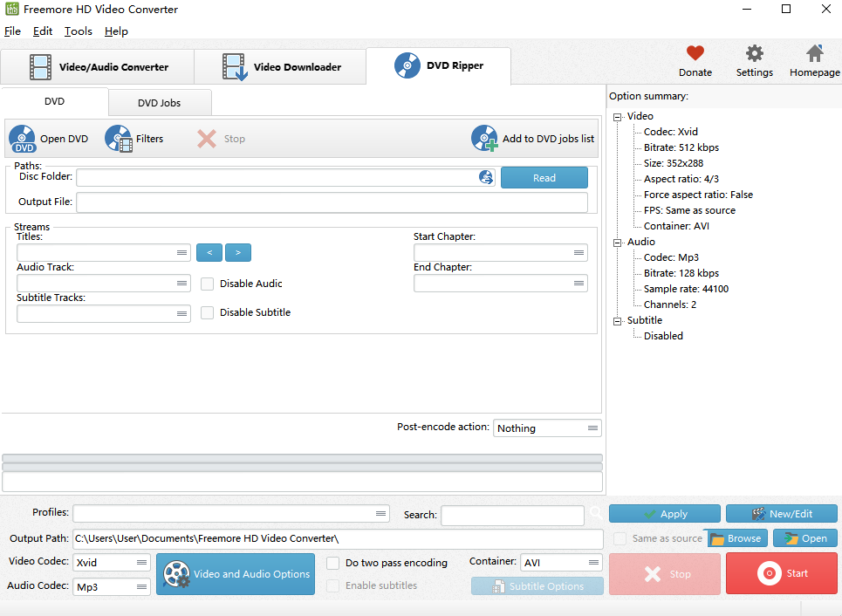Click the Output Path text field
842x616 pixels.
click(338, 538)
